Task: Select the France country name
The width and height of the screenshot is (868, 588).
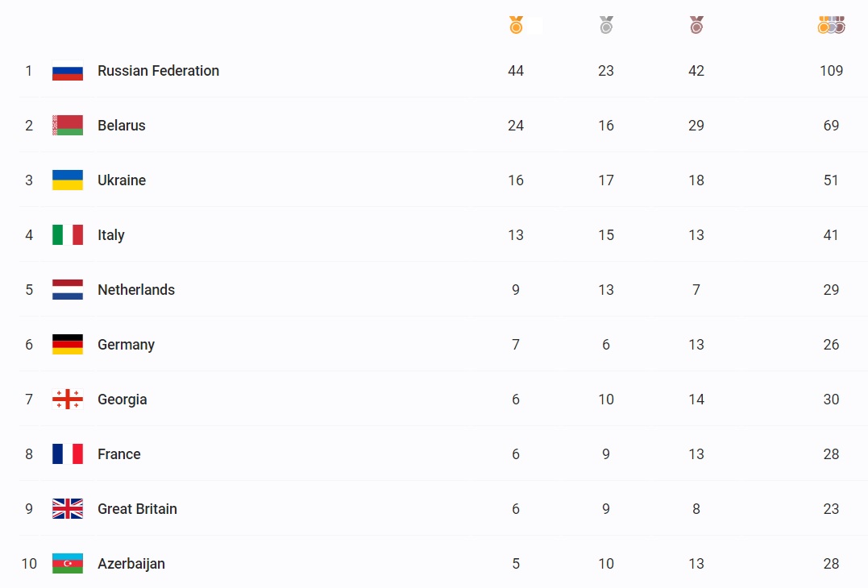Action: point(119,454)
